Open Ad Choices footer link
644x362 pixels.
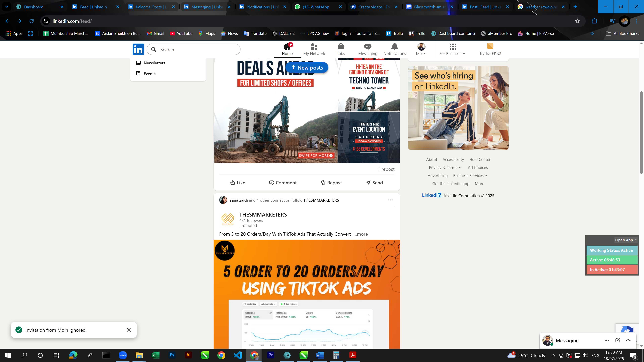[x=477, y=167]
